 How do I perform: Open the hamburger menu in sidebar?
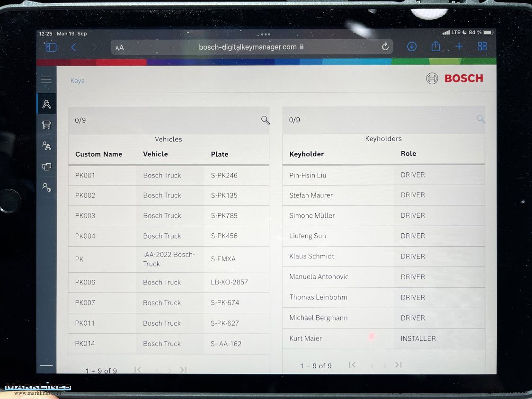pos(46,80)
